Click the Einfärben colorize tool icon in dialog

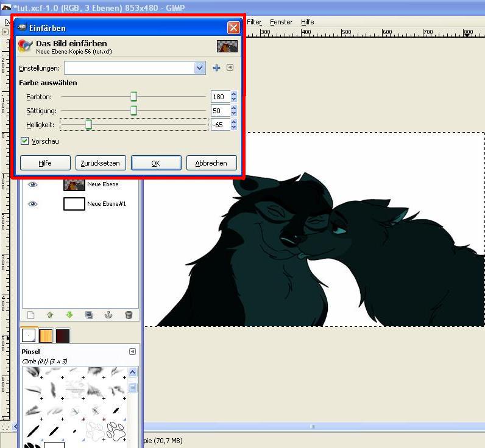[x=25, y=46]
